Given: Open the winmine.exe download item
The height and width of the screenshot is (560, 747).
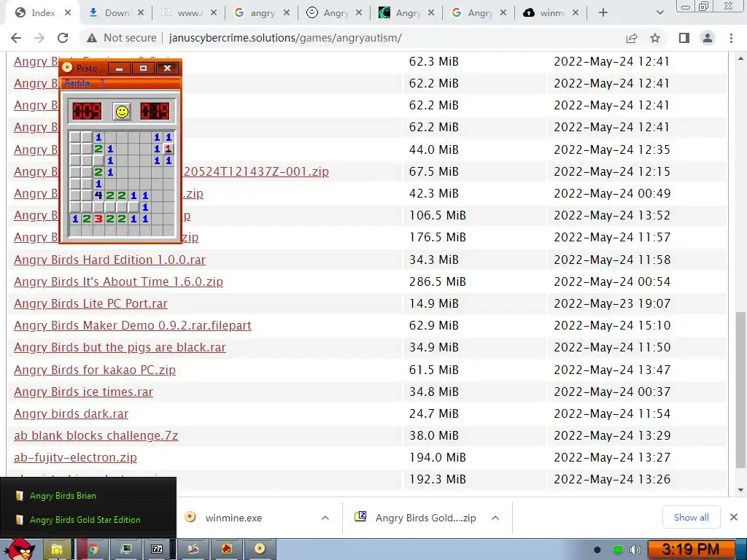Looking at the screenshot, I should 233,518.
